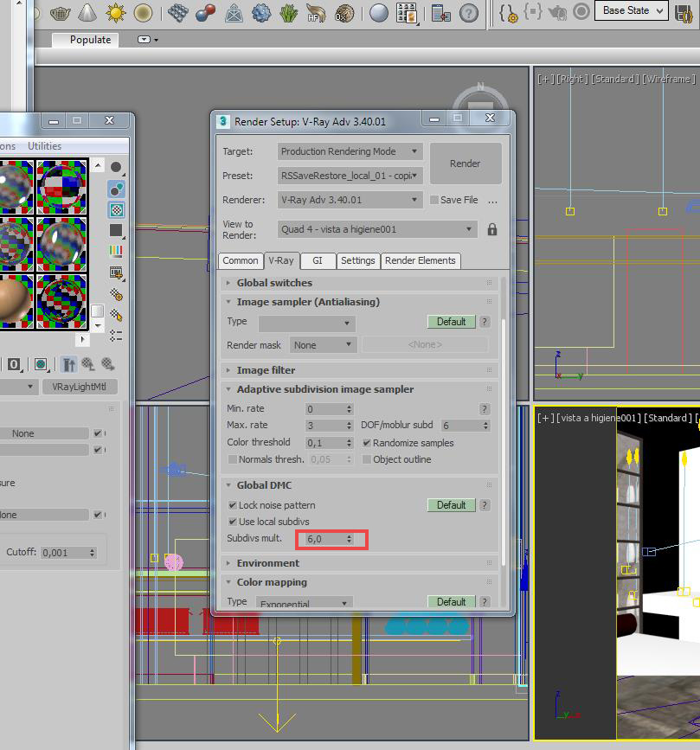Viewport: 700px width, 750px height.
Task: Select the Cone primitive icon
Action: (87, 12)
